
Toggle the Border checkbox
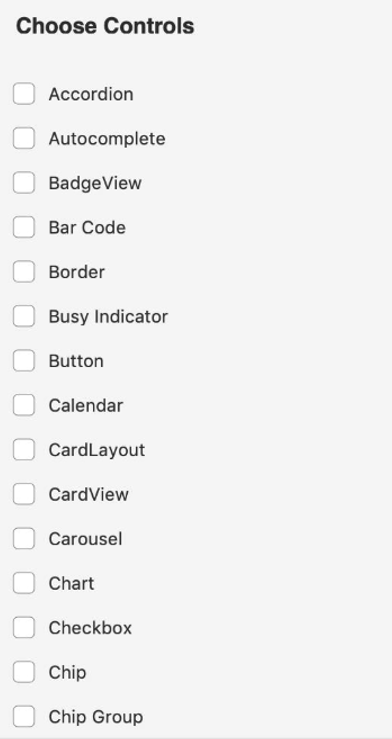[x=24, y=271]
